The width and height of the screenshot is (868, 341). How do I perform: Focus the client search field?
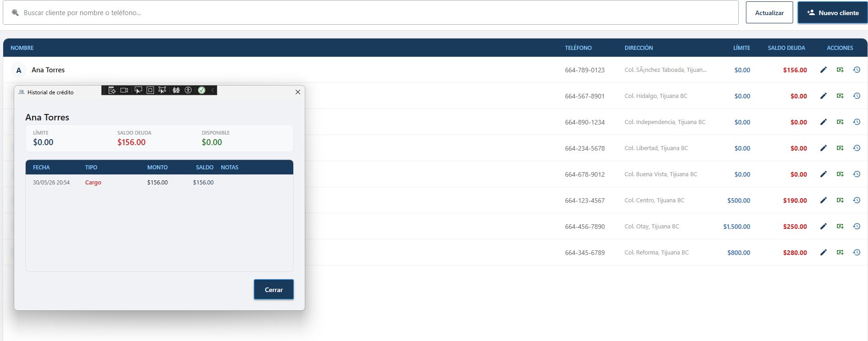click(371, 13)
